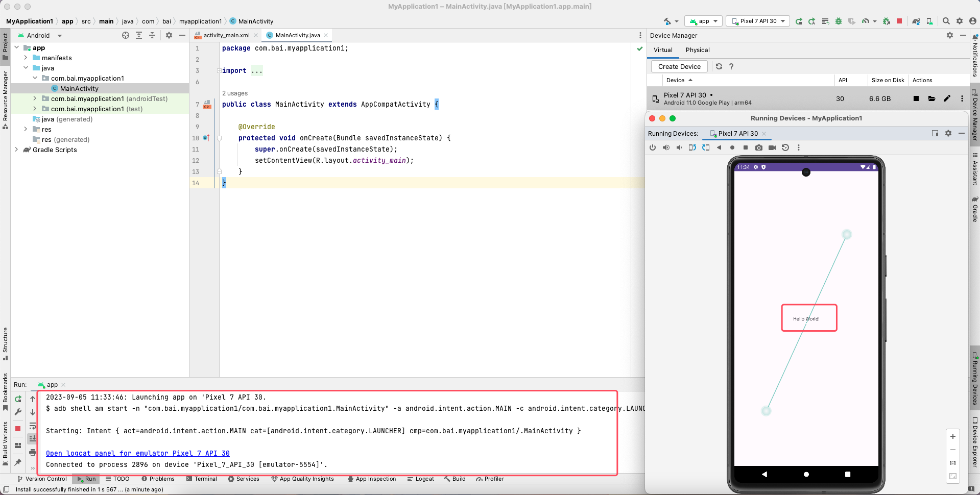Stop app via Run panel red square

tap(18, 429)
